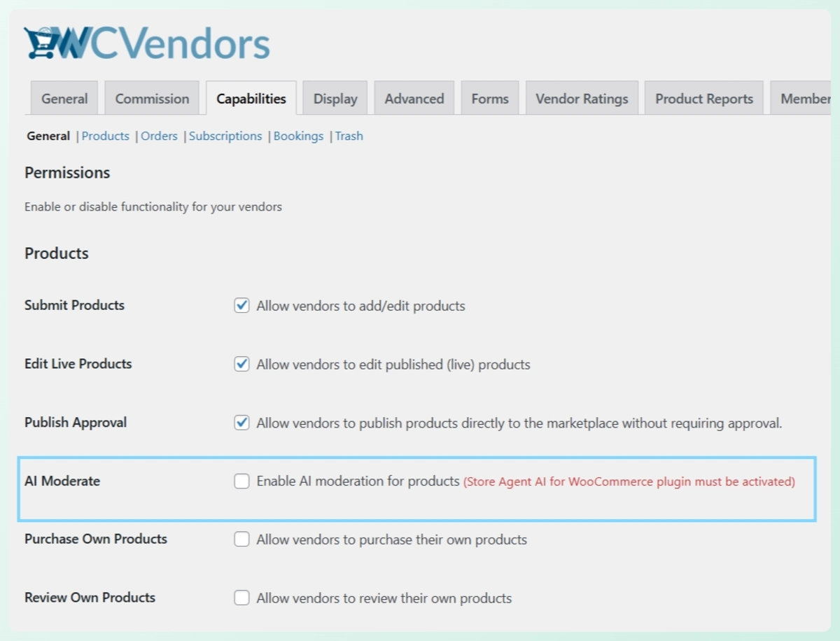Viewport: 840px width, 641px height.
Task: View the Vendor Ratings tab
Action: (582, 98)
